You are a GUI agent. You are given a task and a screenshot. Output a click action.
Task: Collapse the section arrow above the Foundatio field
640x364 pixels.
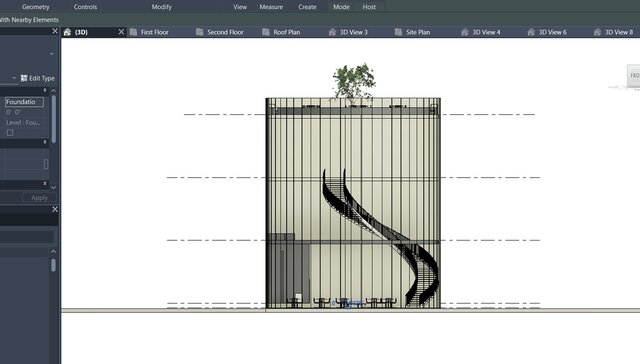coord(45,90)
